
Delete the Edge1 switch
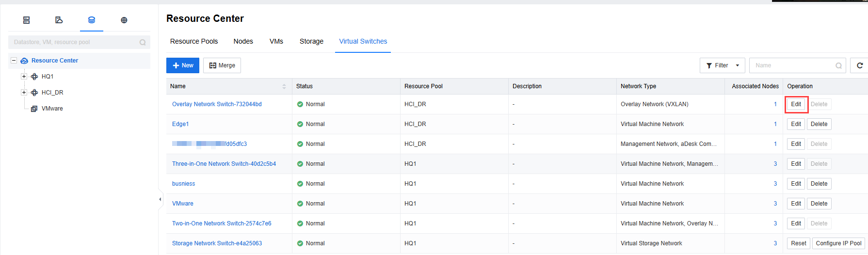(x=819, y=124)
